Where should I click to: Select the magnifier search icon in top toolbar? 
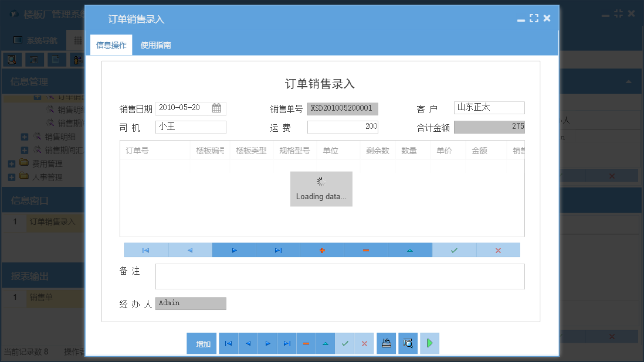click(x=12, y=59)
